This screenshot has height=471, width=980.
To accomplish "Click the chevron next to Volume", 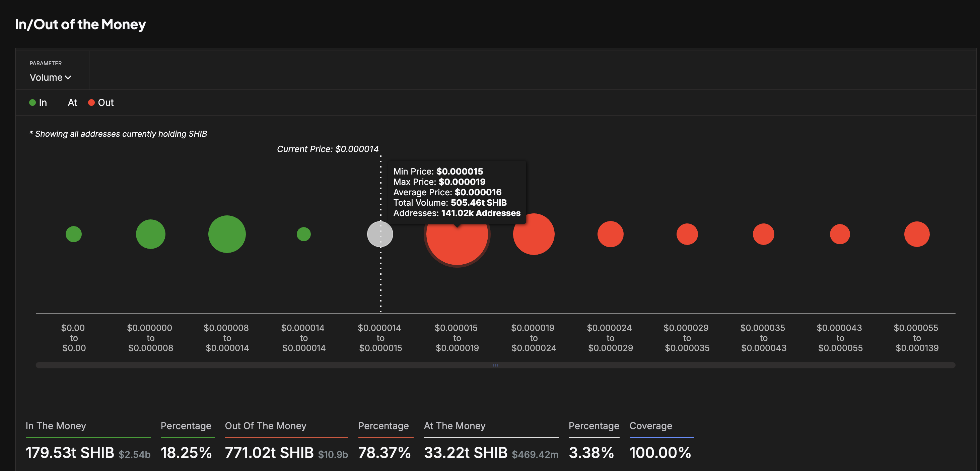I will click(68, 78).
